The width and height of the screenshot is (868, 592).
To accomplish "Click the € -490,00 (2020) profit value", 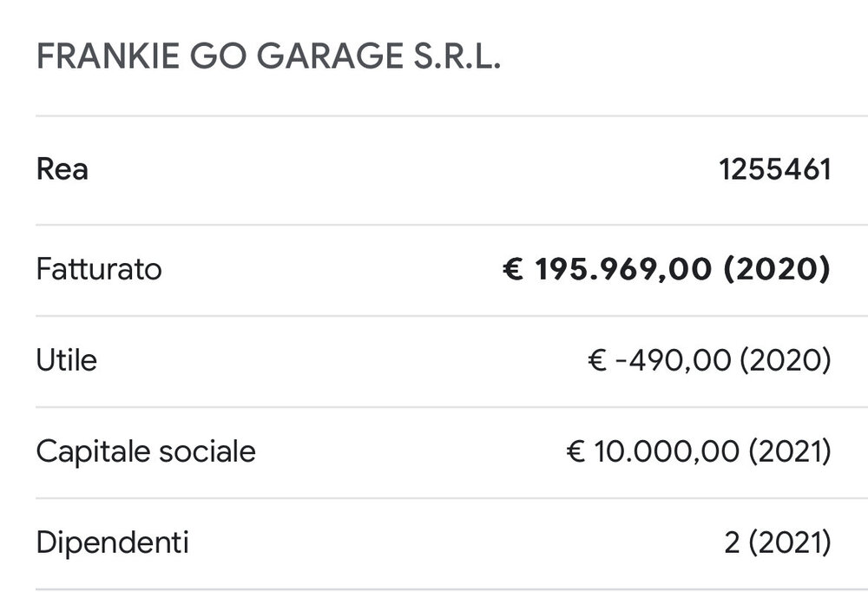I will (x=709, y=361).
